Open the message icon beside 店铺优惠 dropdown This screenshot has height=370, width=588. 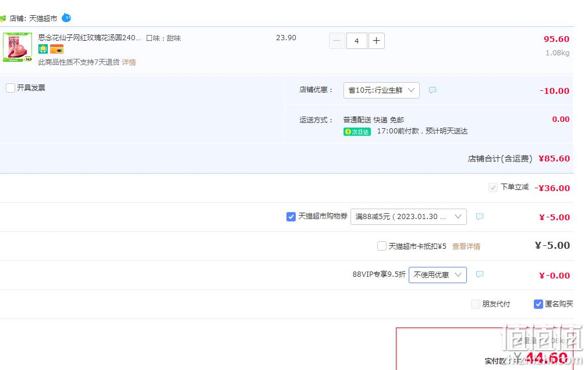[433, 90]
